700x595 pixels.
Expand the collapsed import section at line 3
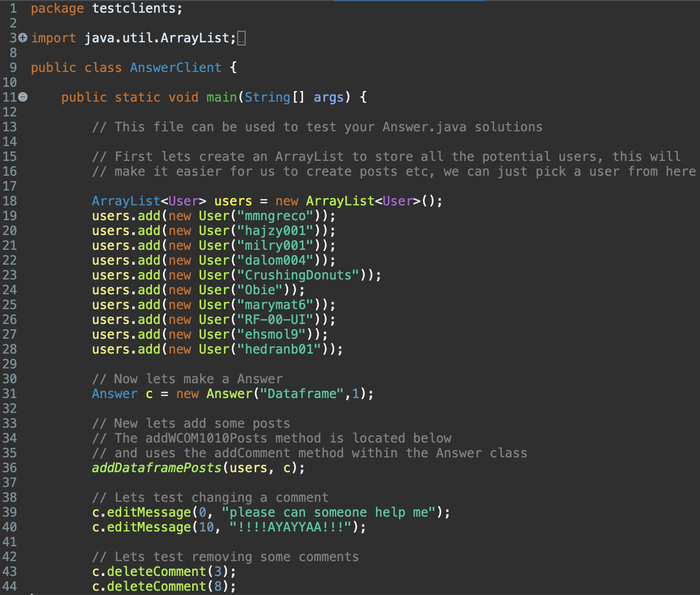pyautogui.click(x=22, y=37)
